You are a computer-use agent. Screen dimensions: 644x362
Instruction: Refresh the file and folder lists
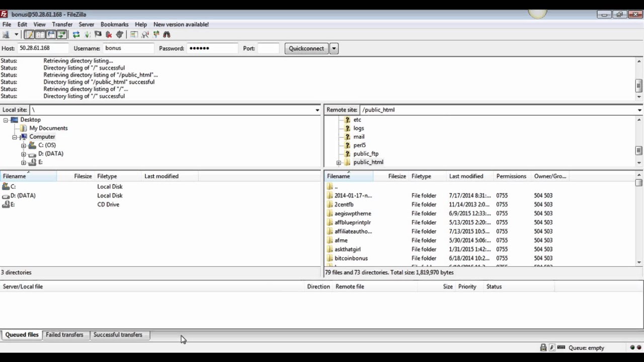(x=76, y=35)
